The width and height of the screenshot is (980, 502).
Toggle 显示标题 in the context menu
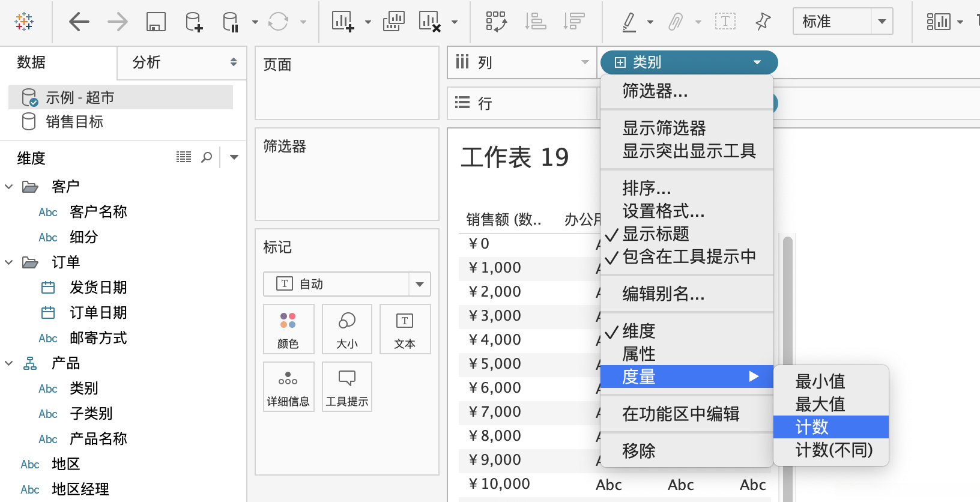(x=686, y=234)
